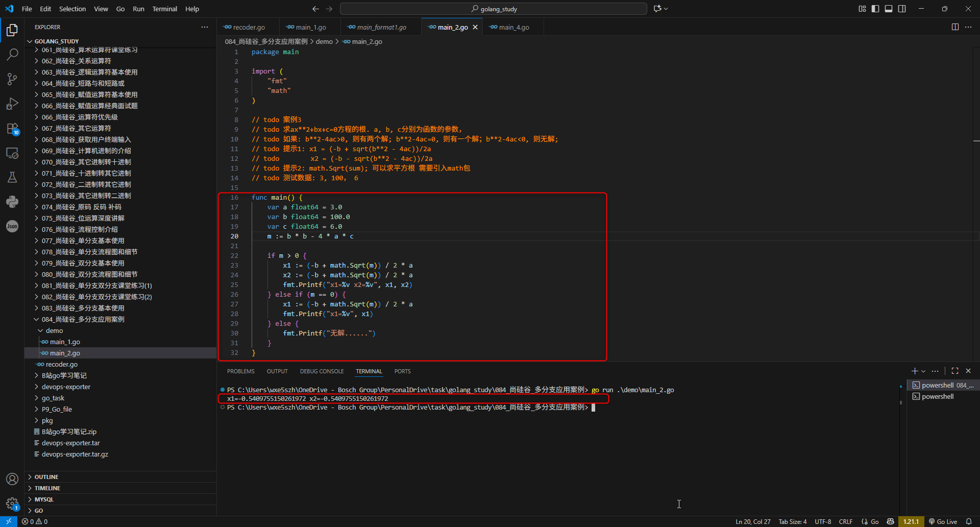
Task: Open the Explorer view in activity bar
Action: click(12, 30)
